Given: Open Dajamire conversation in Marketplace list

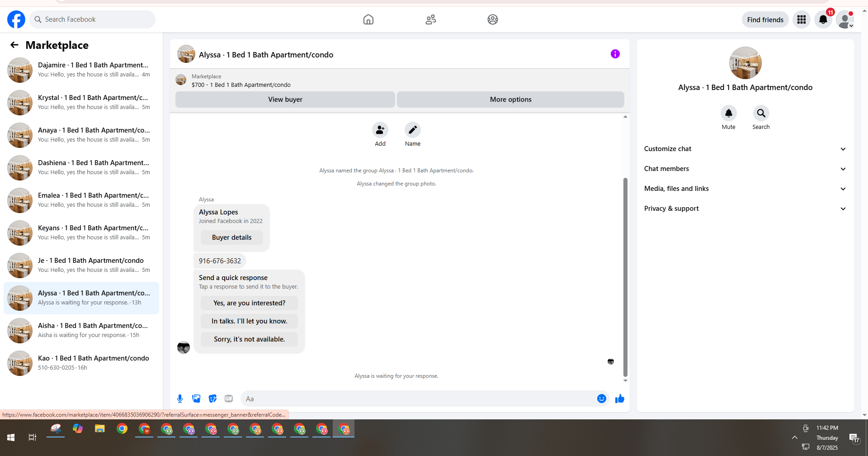Looking at the screenshot, I should click(81, 70).
